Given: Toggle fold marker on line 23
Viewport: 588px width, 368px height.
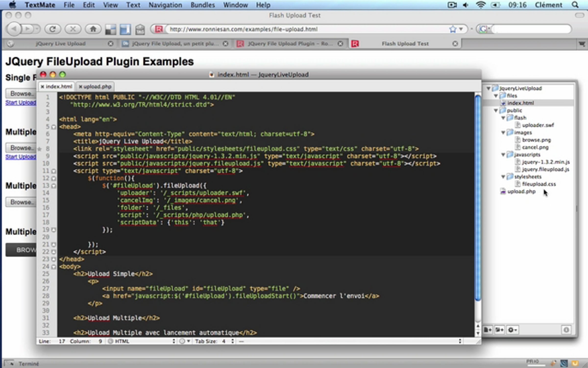Looking at the screenshot, I should (x=54, y=259).
